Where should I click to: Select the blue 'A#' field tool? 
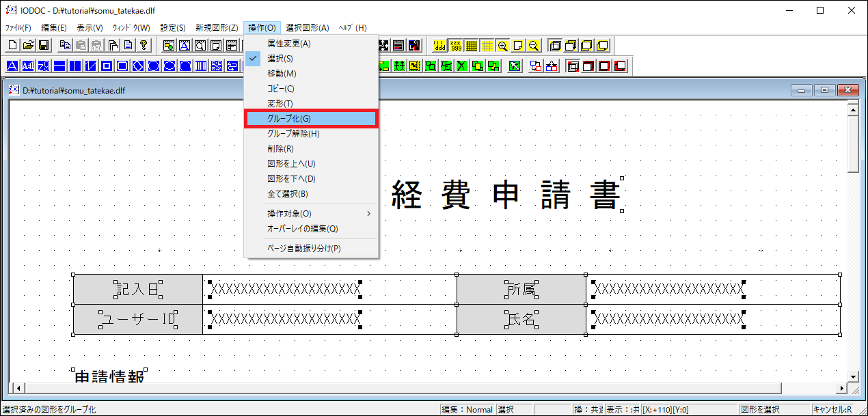(28, 66)
